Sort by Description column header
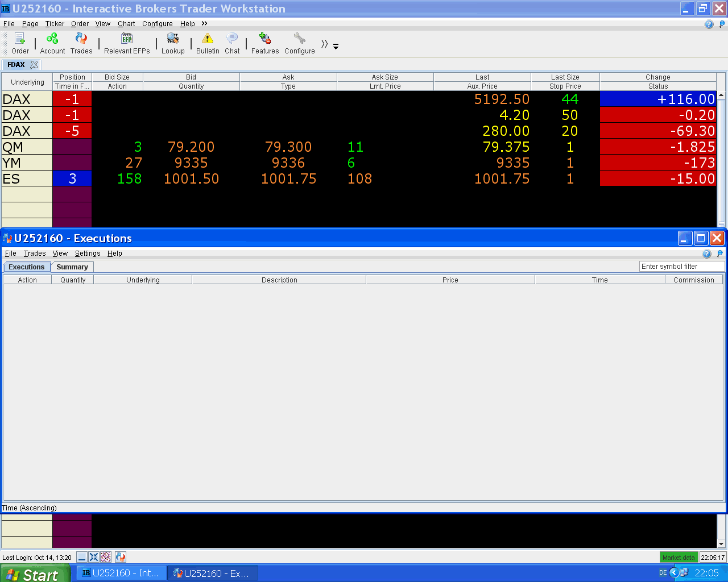The height and width of the screenshot is (582, 728). click(x=279, y=280)
